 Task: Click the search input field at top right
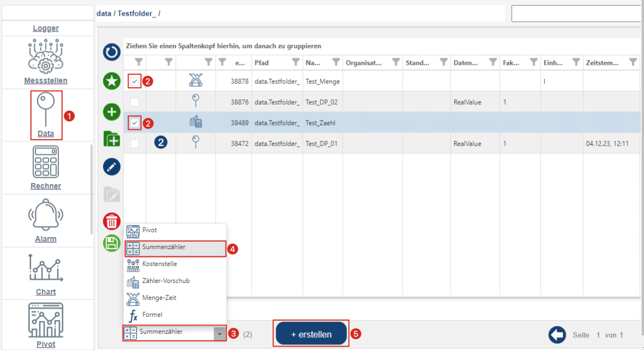click(x=576, y=14)
